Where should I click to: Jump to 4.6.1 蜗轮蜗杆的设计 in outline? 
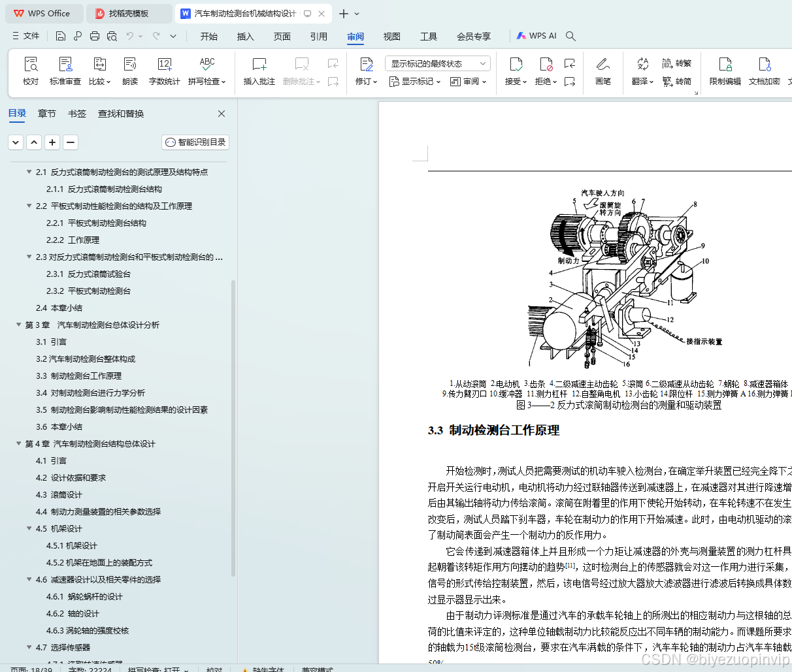[x=84, y=596]
